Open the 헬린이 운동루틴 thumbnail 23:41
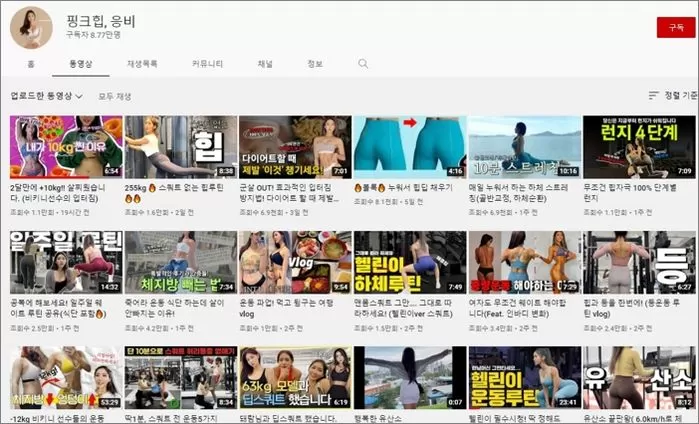Screen dimensions: 699x424 tap(525, 377)
